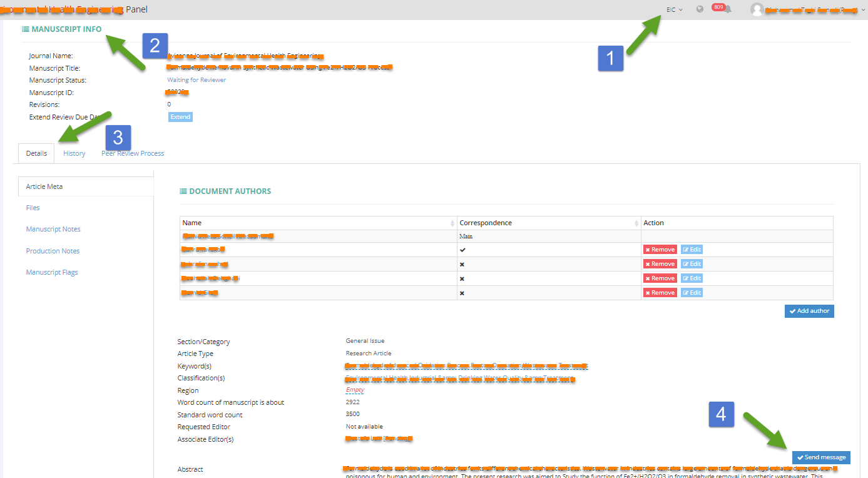Screen dimensions: 868x478
Task: Click the Research Article type value
Action: [369, 353]
